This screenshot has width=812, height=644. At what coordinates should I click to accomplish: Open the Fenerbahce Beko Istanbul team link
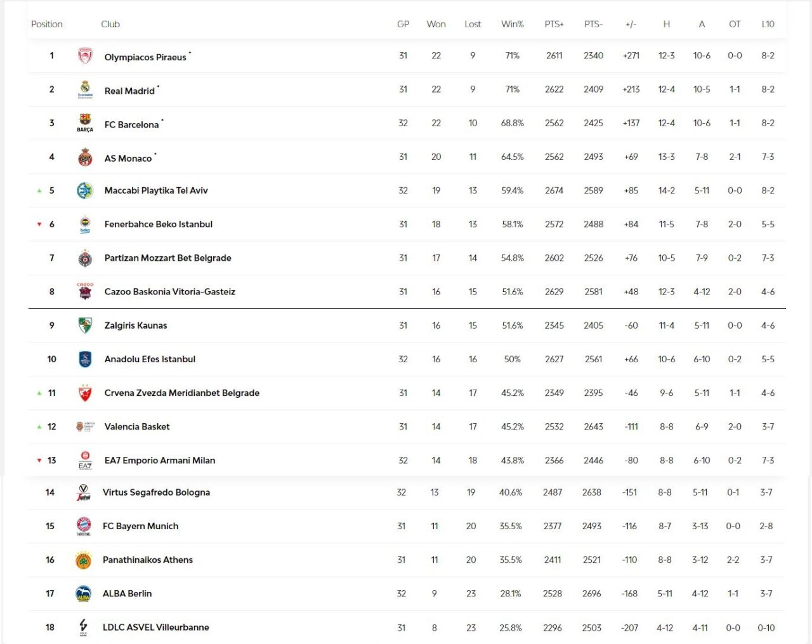pos(159,224)
